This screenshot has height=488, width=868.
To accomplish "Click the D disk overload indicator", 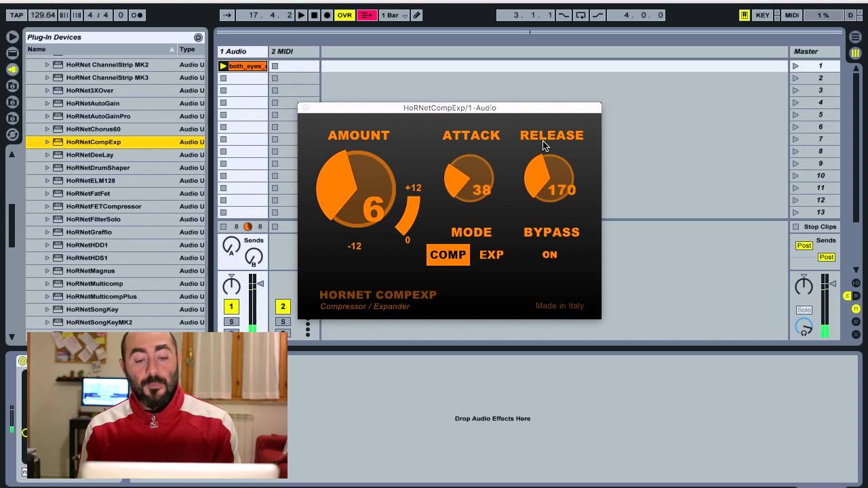I will [x=851, y=15].
